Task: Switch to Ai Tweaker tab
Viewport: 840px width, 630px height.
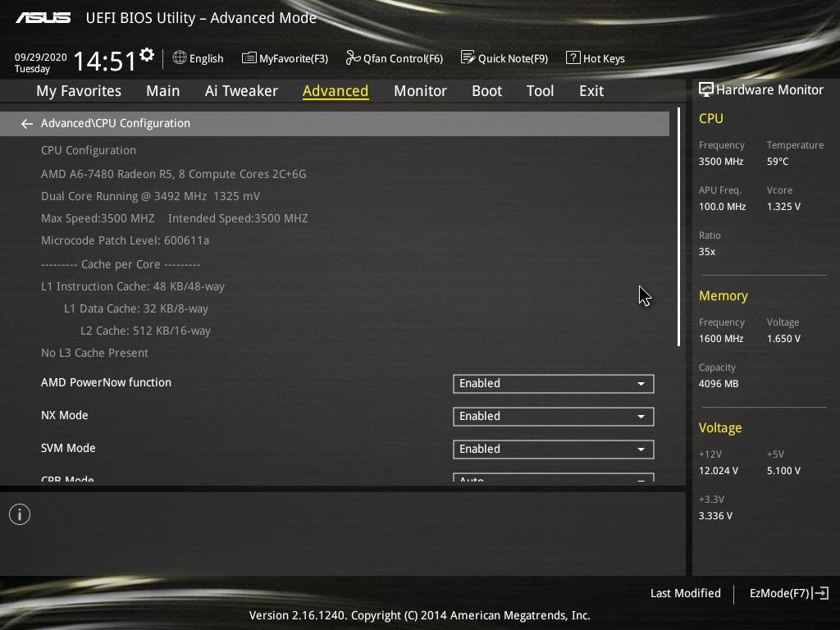Action: point(241,91)
